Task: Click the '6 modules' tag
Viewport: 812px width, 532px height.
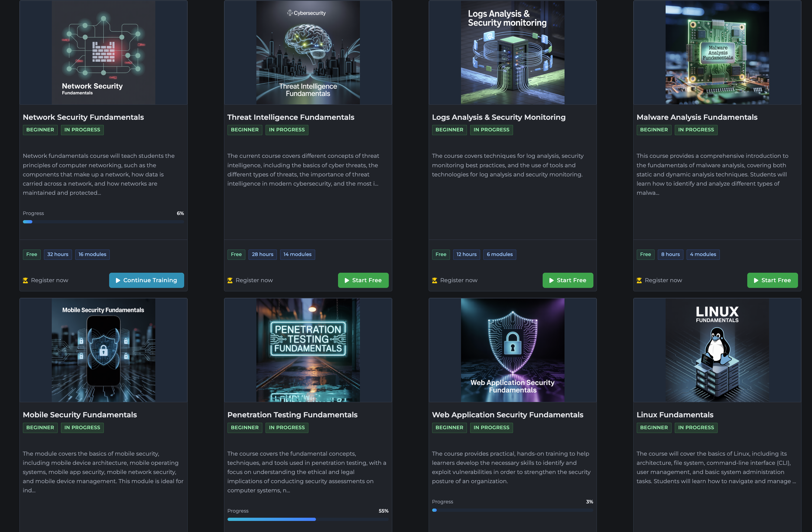Action: click(x=500, y=254)
